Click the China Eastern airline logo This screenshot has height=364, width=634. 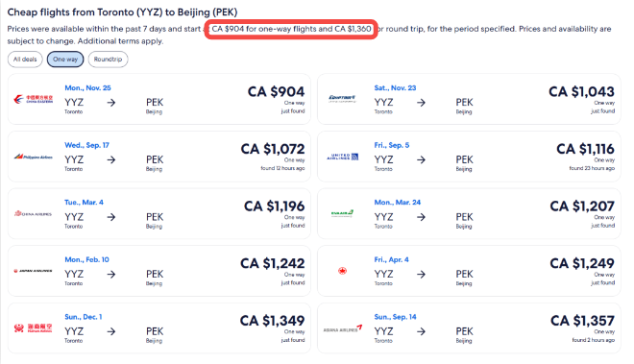point(34,99)
